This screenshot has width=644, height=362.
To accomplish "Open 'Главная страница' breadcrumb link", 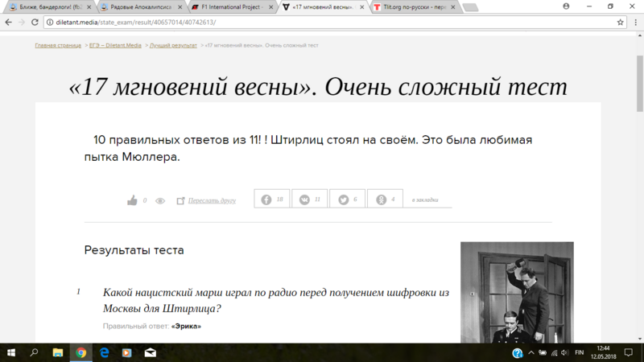I will coord(58,46).
